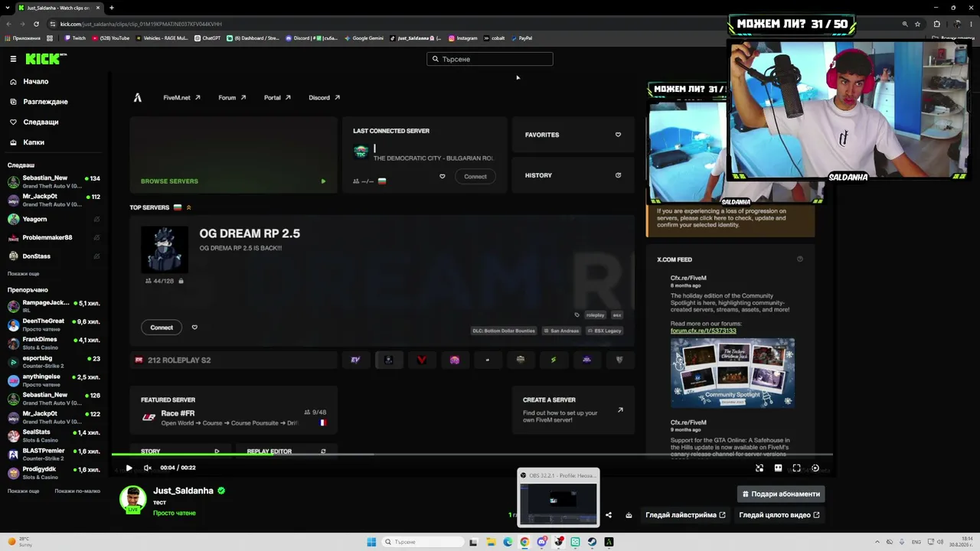Download the clip using the download icon
This screenshot has width=980, height=551.
[x=629, y=515]
